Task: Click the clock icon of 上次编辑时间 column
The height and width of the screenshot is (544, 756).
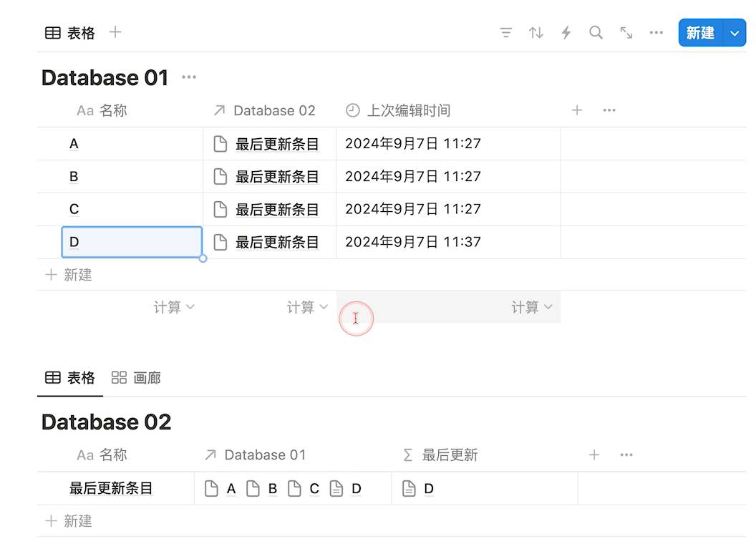Action: click(352, 110)
